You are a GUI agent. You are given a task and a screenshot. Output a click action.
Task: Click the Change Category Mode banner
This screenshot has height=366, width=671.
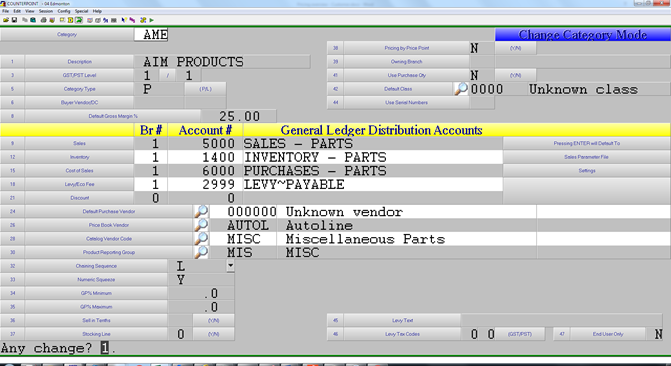click(x=582, y=35)
